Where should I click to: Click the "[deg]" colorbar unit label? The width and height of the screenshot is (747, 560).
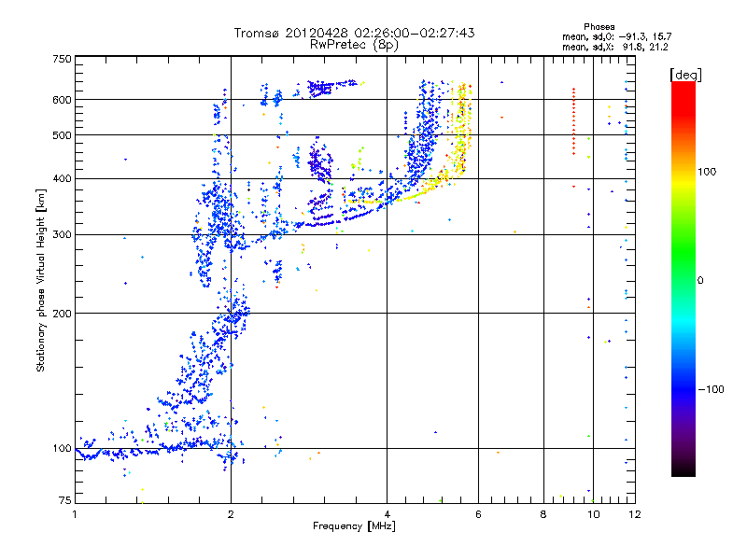tap(686, 75)
